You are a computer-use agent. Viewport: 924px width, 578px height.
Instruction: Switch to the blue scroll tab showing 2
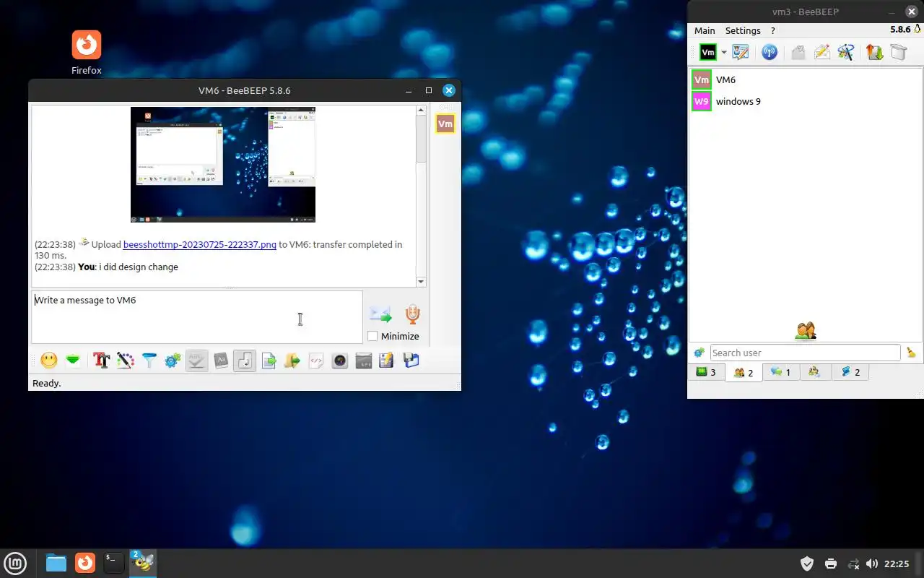pos(850,372)
